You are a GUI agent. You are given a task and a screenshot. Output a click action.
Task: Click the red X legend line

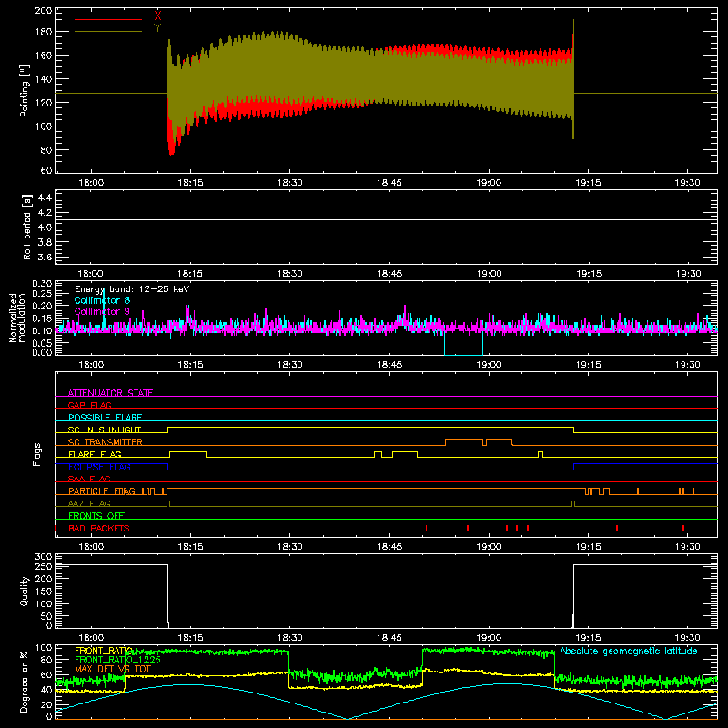[x=108, y=19]
